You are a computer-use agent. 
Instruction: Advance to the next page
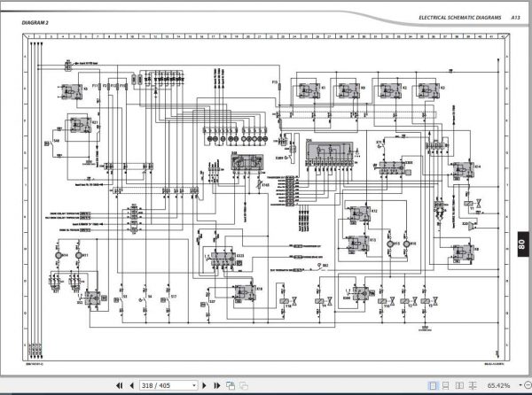coord(204,385)
